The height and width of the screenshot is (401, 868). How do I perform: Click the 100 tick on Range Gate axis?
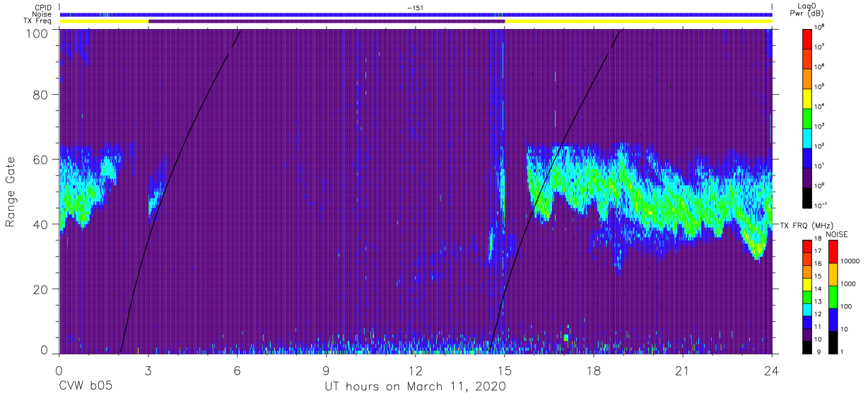click(35, 33)
